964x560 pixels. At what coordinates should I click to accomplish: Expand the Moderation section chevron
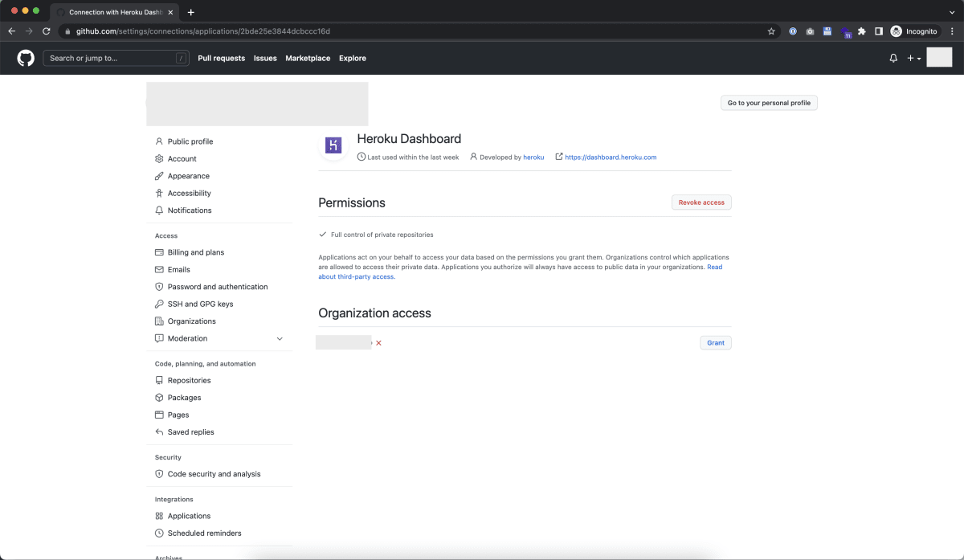click(x=280, y=339)
